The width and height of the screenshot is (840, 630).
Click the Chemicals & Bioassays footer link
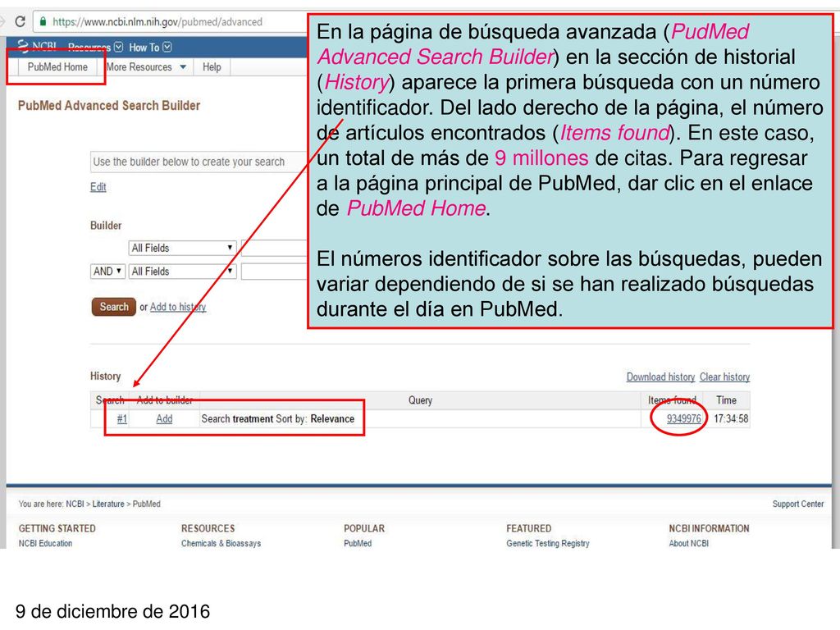coord(221,543)
